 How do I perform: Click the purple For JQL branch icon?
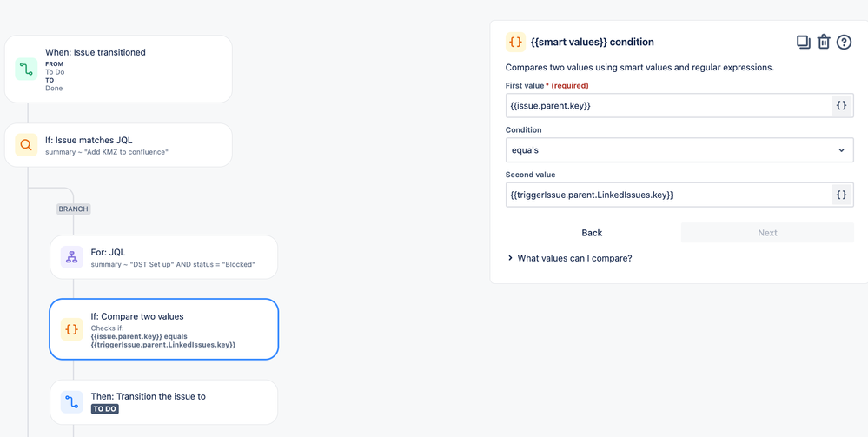click(72, 257)
